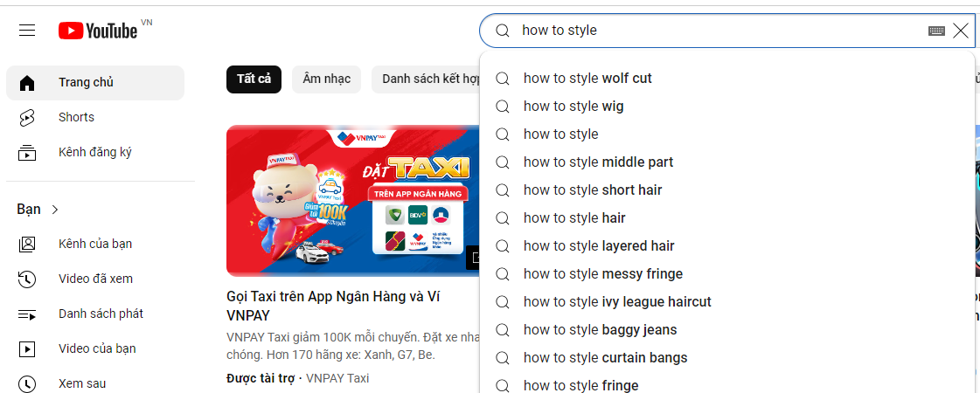Click magnifier icon beside 'layered hair' suggestion
Screen dimensions: 980x393
pyautogui.click(x=503, y=246)
